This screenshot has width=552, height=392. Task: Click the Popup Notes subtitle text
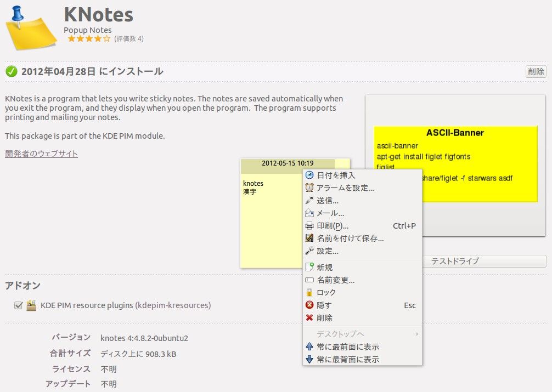click(88, 30)
